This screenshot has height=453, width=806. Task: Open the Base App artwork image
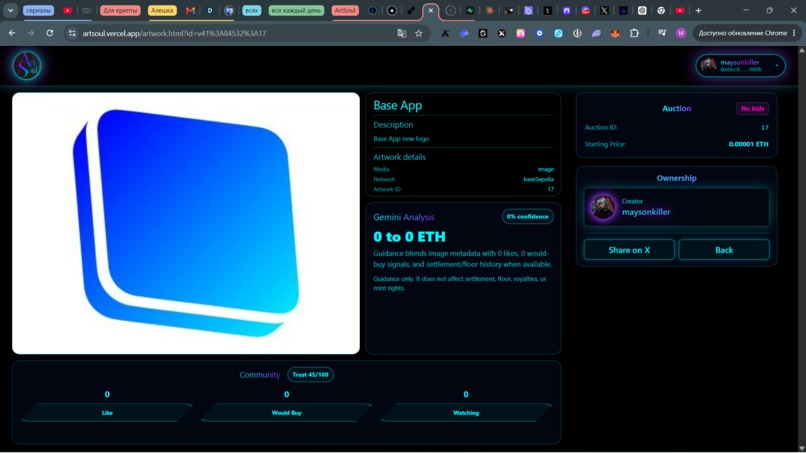tap(186, 223)
